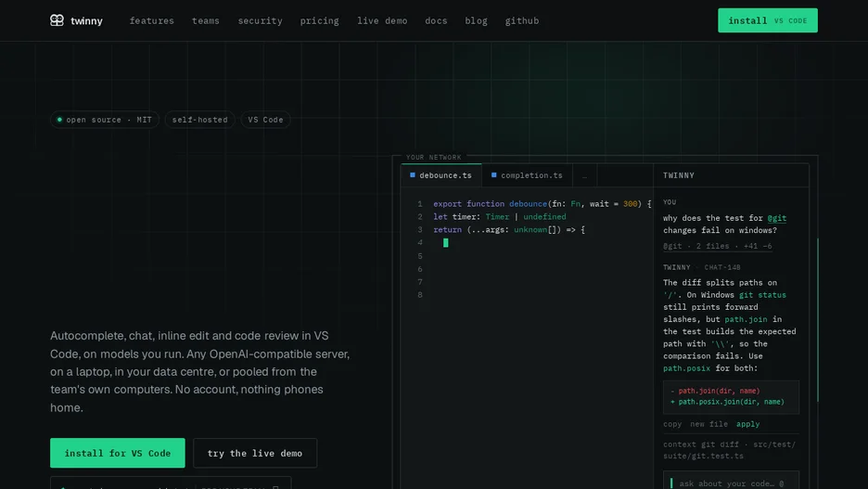Switch to the debounce.ts tab
Viewport: 868px width, 489px height.
coord(441,175)
